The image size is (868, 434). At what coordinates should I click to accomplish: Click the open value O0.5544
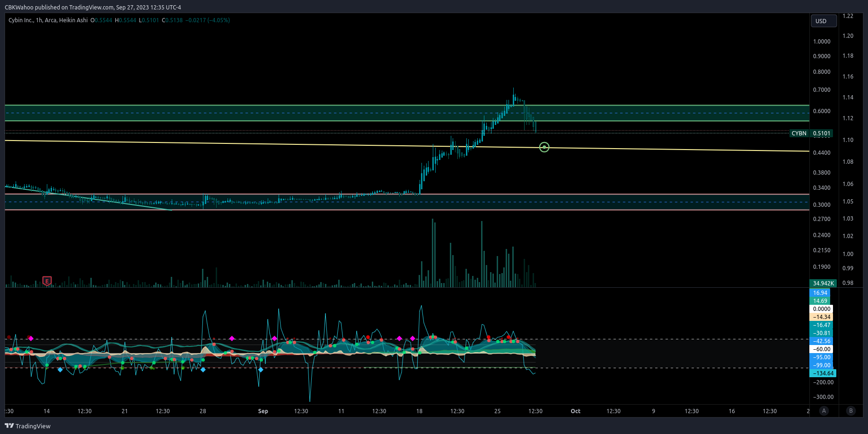click(101, 20)
